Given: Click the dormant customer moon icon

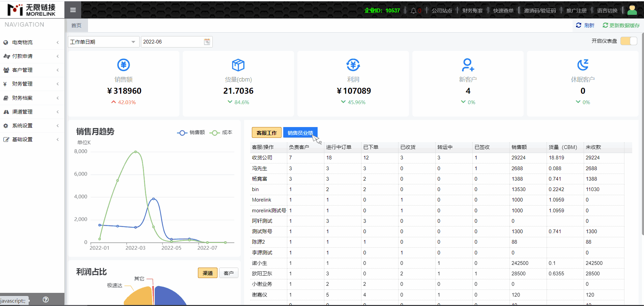Looking at the screenshot, I should point(583,65).
